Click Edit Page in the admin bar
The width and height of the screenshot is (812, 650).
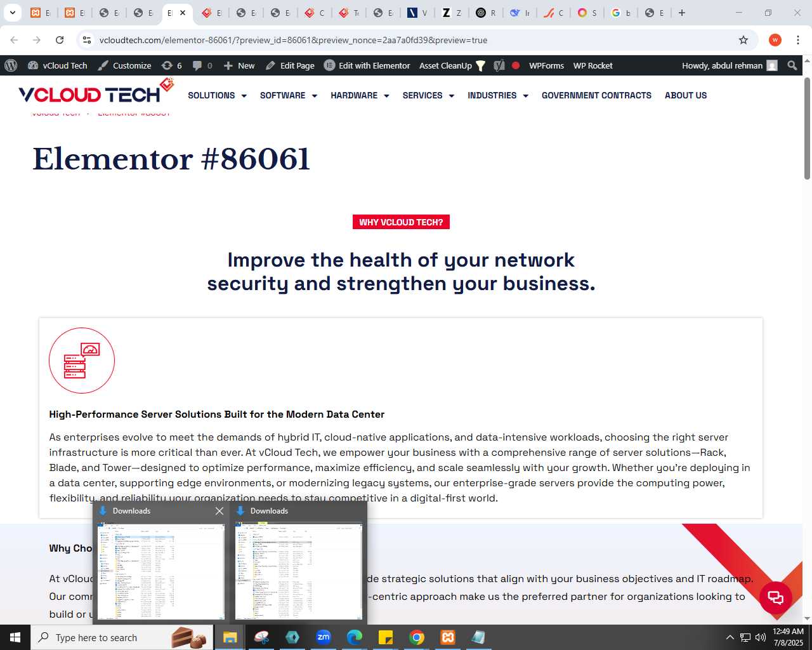point(290,65)
